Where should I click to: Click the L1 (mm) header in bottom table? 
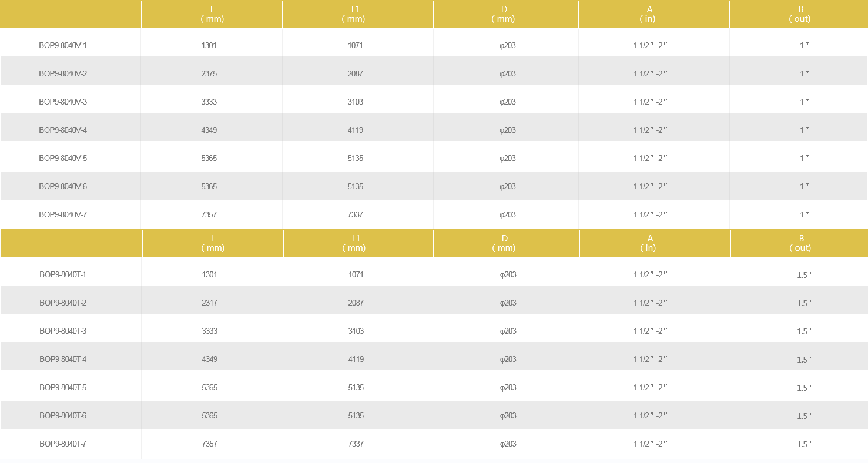pyautogui.click(x=356, y=243)
